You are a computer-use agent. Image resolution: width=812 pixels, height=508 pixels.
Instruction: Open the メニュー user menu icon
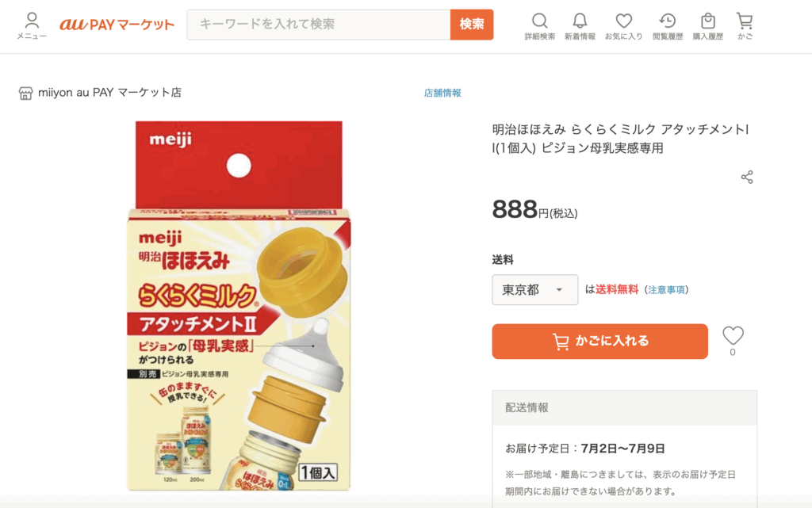[x=32, y=25]
